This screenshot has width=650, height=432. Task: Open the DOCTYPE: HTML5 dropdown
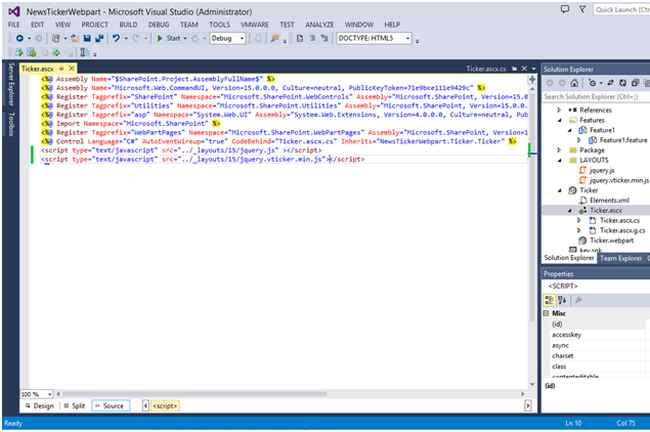pyautogui.click(x=374, y=38)
